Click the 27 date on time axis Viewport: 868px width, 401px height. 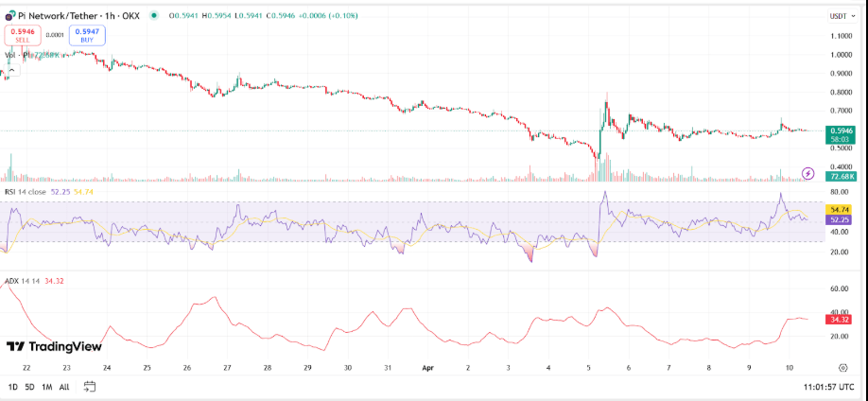228,367
